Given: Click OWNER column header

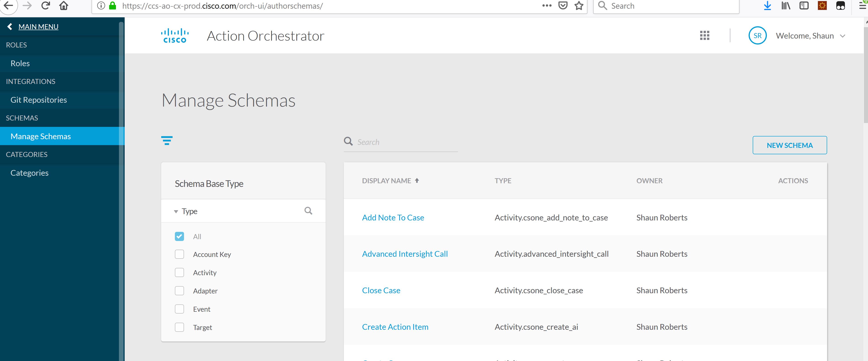Looking at the screenshot, I should click(649, 180).
